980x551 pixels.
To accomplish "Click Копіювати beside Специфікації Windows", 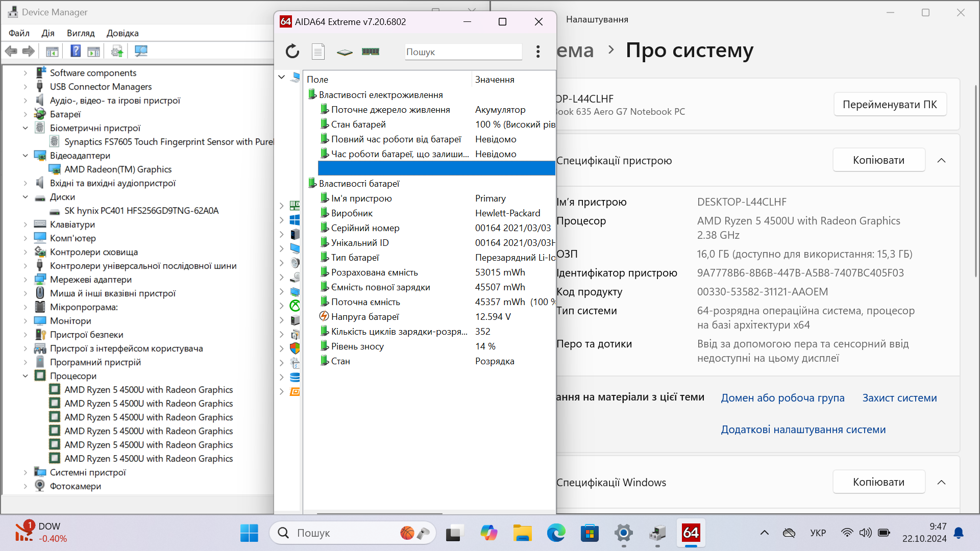I will [879, 482].
